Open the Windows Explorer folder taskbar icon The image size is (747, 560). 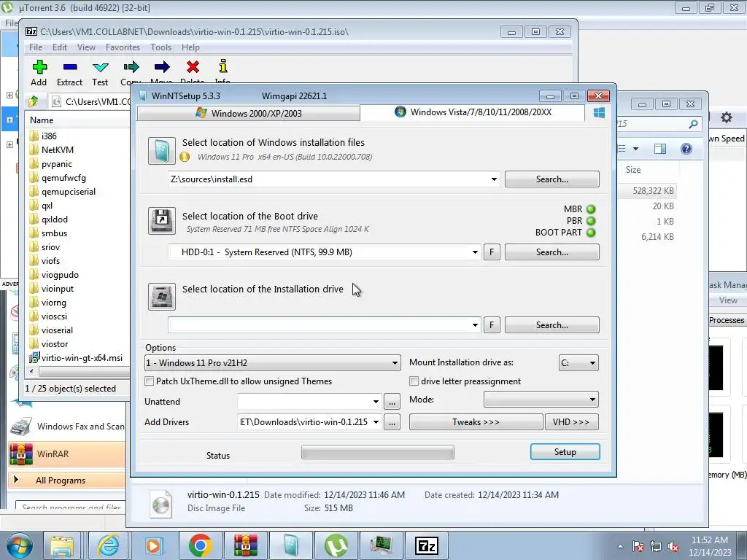[63, 545]
